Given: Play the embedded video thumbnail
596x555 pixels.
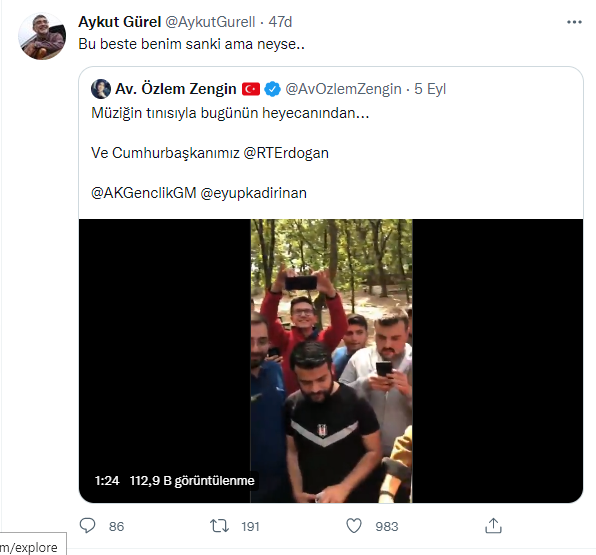Looking at the screenshot, I should [x=331, y=361].
